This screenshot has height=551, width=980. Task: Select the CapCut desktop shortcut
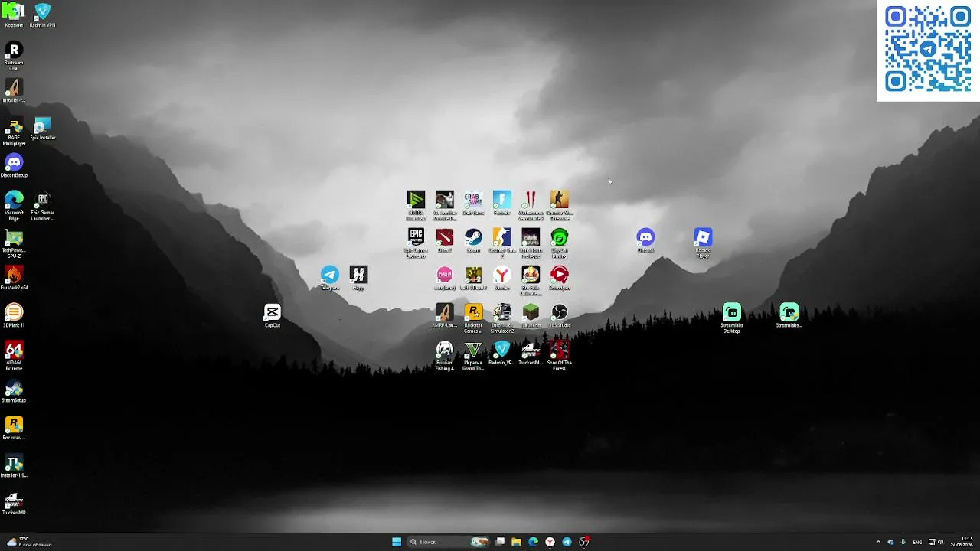tap(273, 315)
